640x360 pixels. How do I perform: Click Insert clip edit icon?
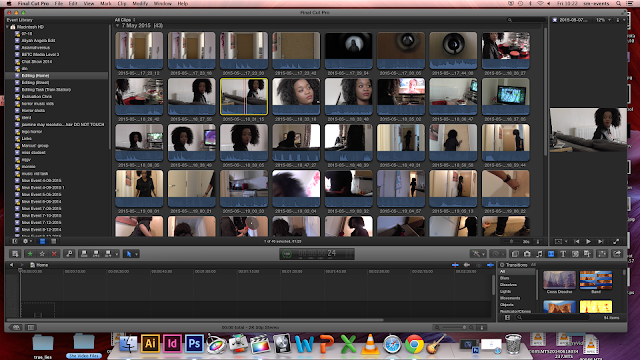(x=96, y=254)
